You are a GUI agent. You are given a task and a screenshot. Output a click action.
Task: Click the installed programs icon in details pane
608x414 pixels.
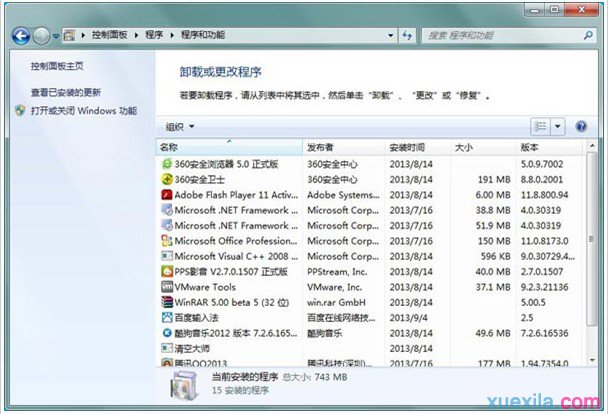coord(185,385)
